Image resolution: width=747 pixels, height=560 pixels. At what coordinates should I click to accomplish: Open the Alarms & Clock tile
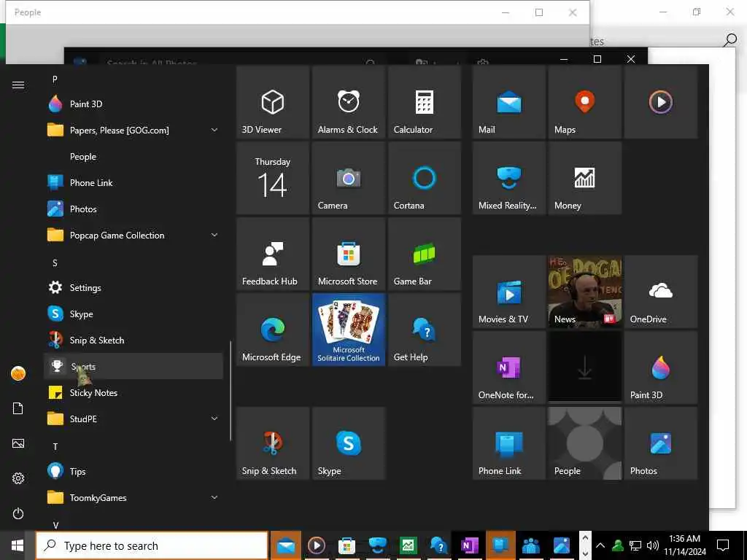click(x=348, y=102)
